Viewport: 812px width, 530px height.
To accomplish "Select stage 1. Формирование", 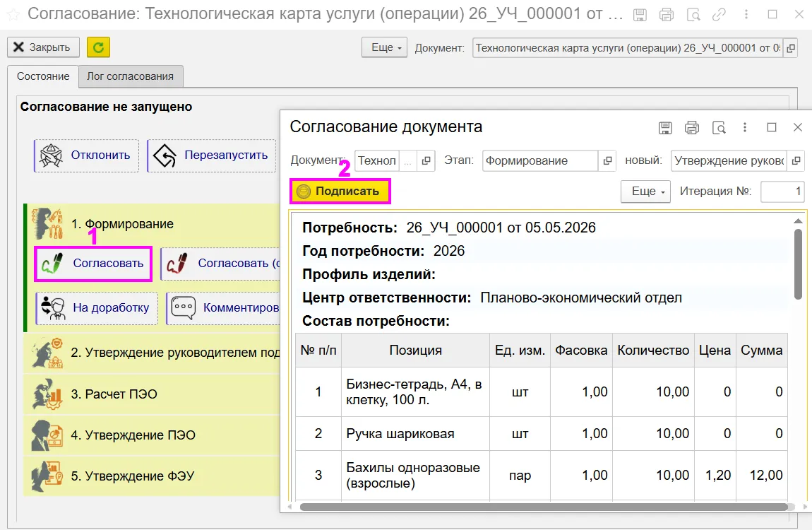I will pos(122,224).
